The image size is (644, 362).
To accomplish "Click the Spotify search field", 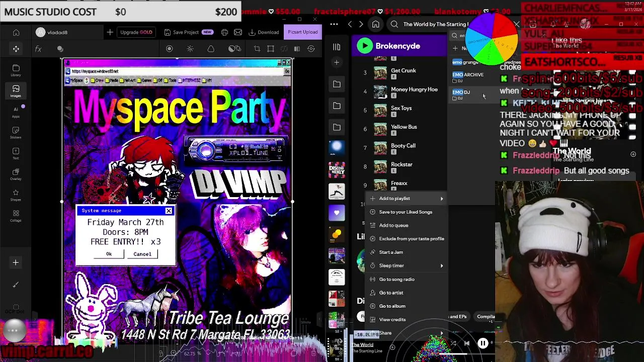I will coord(436,24).
